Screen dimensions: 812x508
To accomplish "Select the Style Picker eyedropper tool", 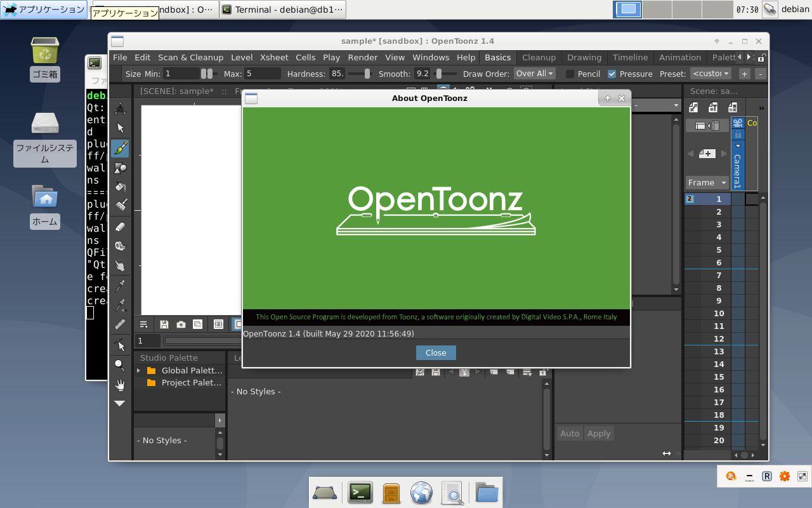I will pyautogui.click(x=120, y=286).
